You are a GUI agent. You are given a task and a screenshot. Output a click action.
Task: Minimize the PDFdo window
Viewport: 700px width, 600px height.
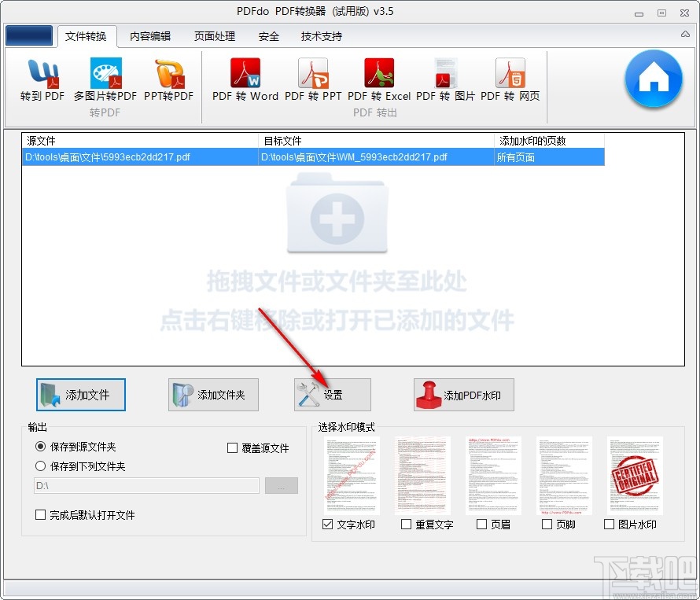click(x=639, y=13)
